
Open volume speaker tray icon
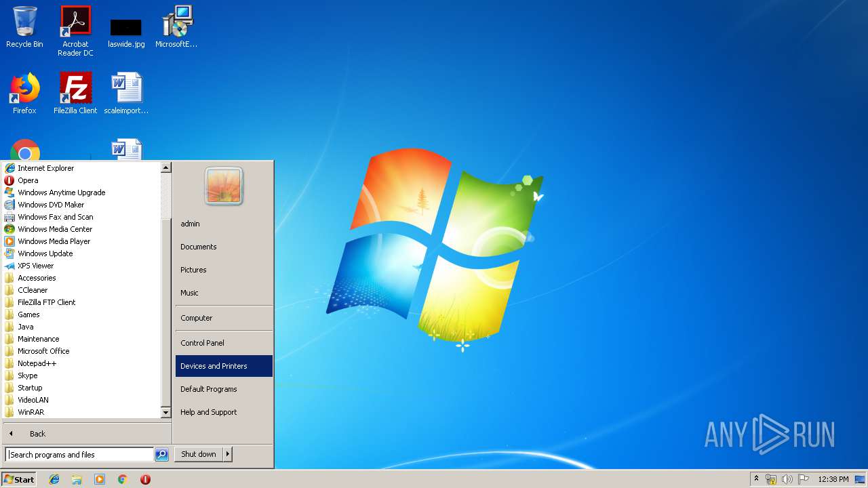click(787, 479)
